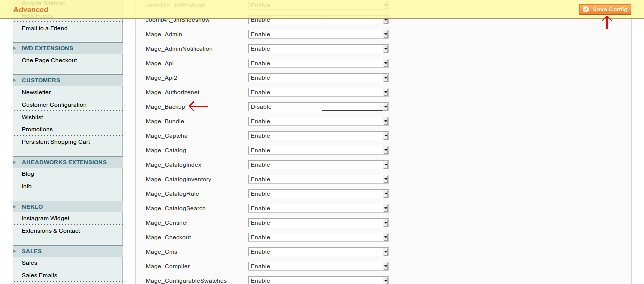Collapse the SALES sidebar section
This screenshot has height=284, width=644.
pos(67,251)
